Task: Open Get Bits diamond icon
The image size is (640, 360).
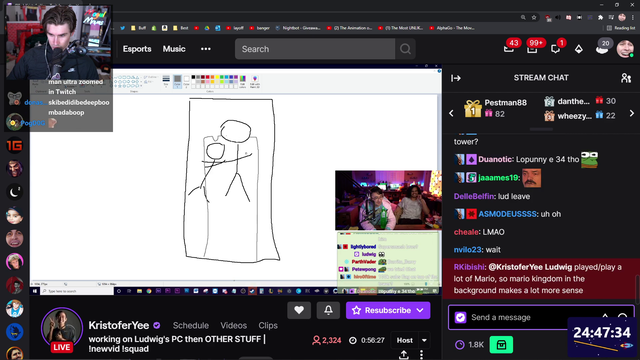Action: (579, 49)
